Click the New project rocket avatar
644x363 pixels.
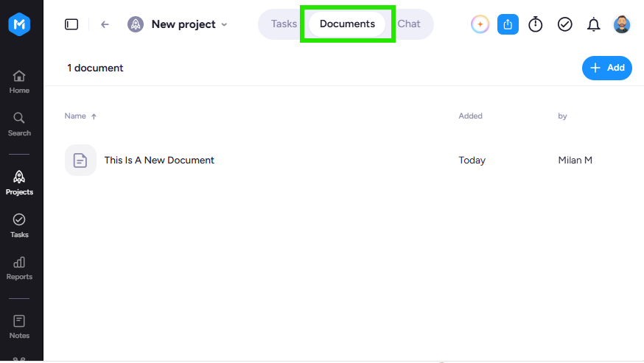[x=136, y=24]
